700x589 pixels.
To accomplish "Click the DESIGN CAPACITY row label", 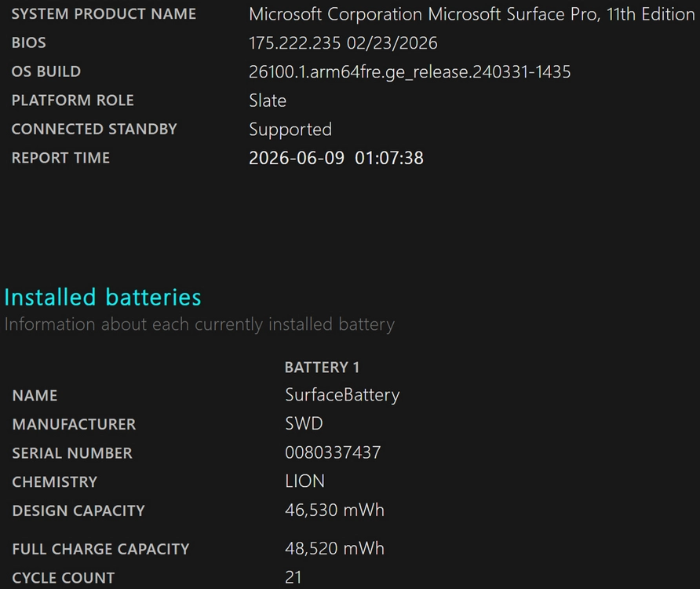I will [x=78, y=510].
